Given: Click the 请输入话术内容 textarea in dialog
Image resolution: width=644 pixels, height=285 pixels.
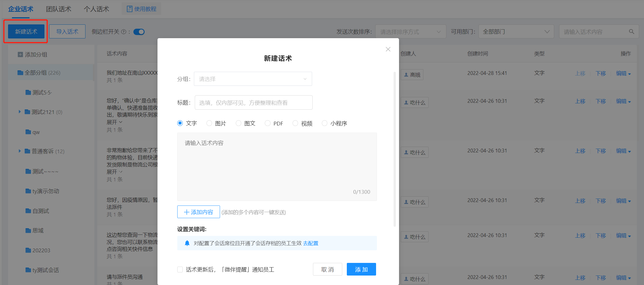Looking at the screenshot, I should click(x=277, y=167).
